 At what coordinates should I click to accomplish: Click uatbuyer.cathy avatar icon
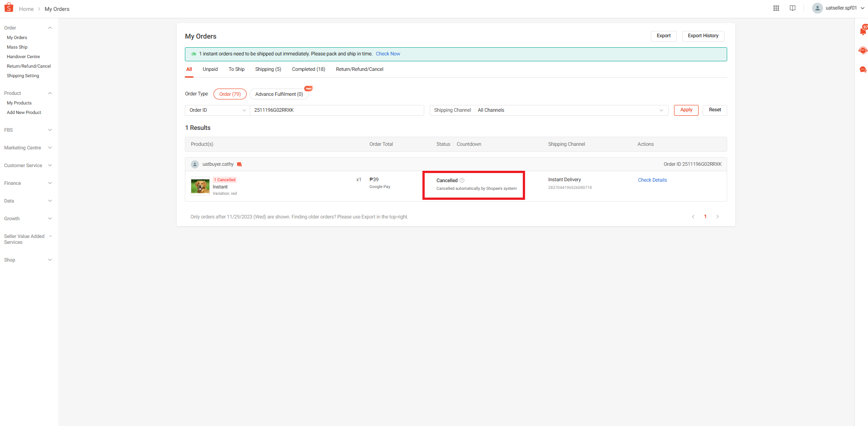pos(195,164)
